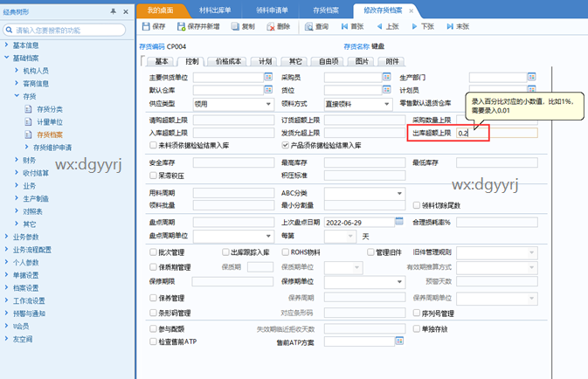Open ABC分类 dropdown
The height and width of the screenshot is (379, 588).
pos(399,193)
